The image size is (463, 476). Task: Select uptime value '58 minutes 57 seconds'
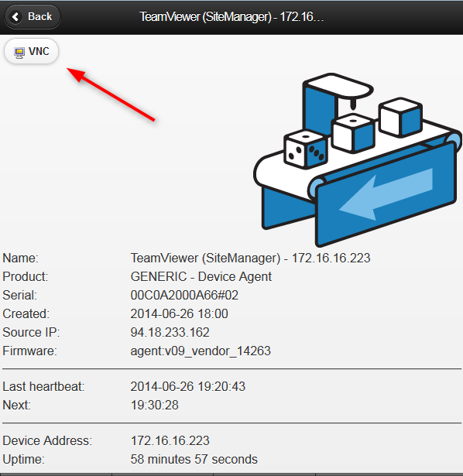click(x=194, y=459)
